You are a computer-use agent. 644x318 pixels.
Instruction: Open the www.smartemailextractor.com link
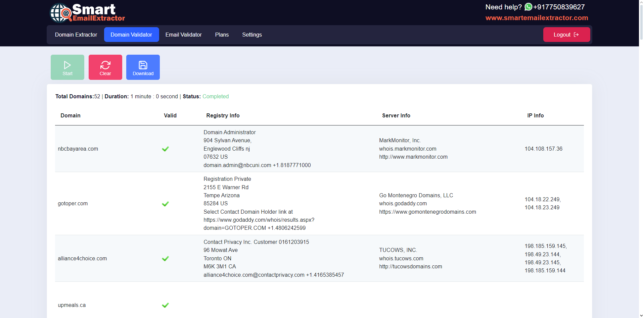click(x=537, y=18)
